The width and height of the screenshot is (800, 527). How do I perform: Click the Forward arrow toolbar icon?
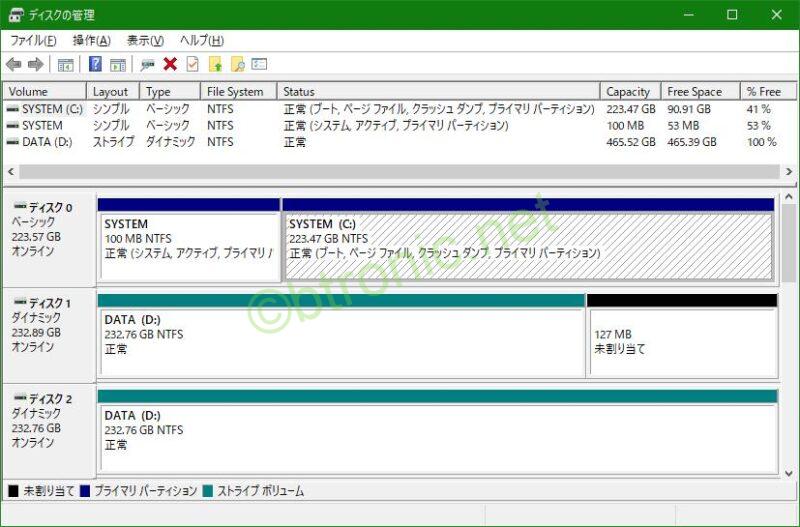(36, 64)
